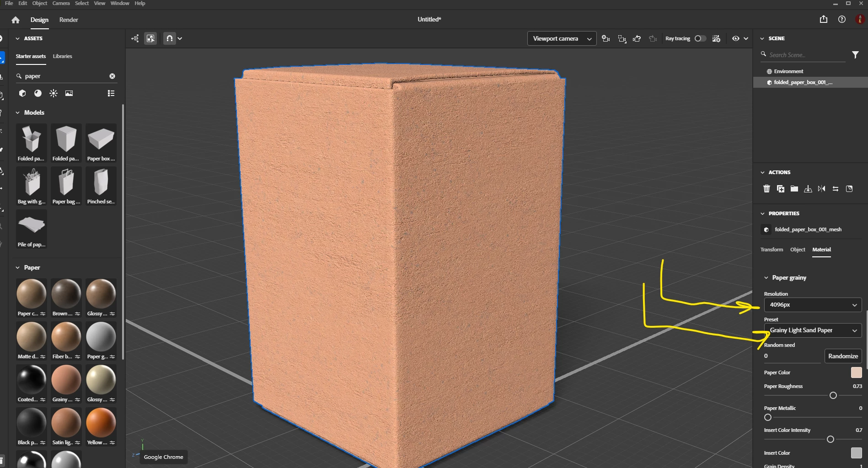
Task: Collapse the Models section
Action: tap(18, 112)
